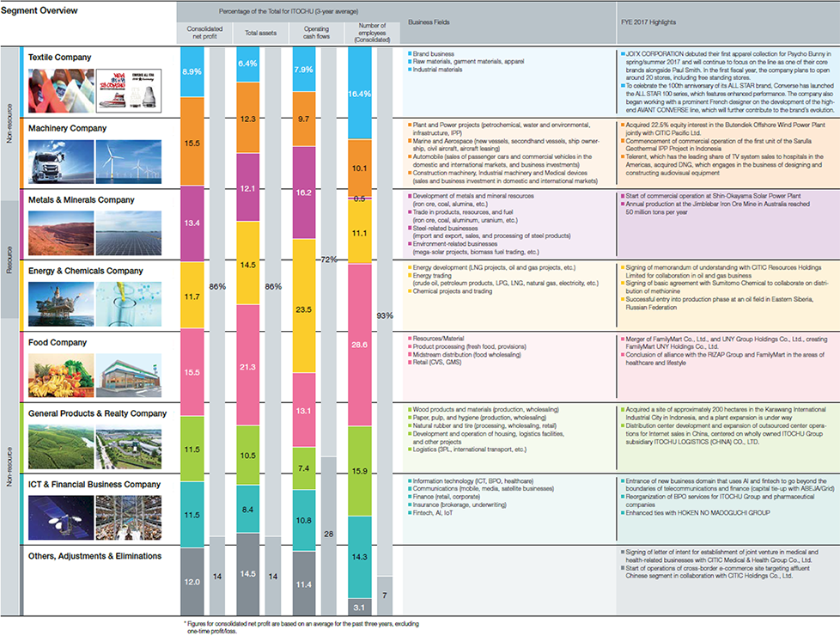
Task: Click the orange 12.3 total assets segment
Action: click(248, 118)
